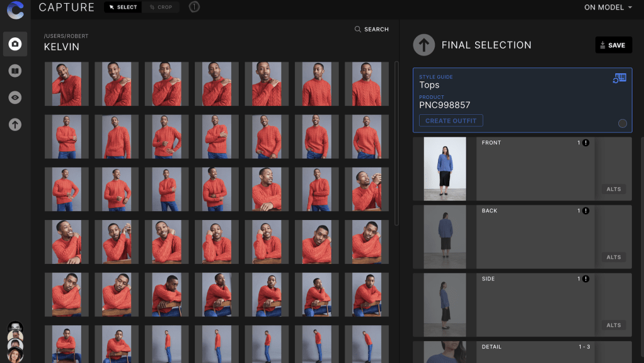This screenshot has height=363, width=644.
Task: Select the last photo in the fifth row
Action: [366, 295]
